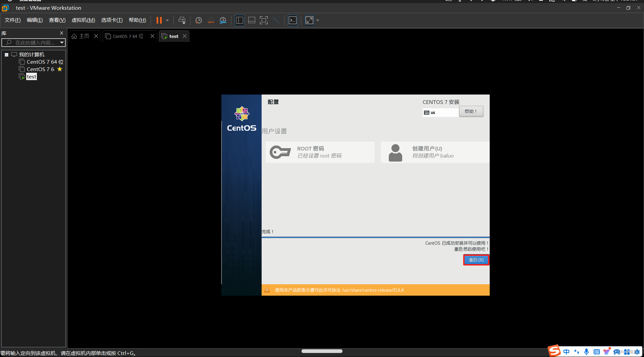Click the Sogou voice input microphone
644x357 pixels.
coord(586,352)
